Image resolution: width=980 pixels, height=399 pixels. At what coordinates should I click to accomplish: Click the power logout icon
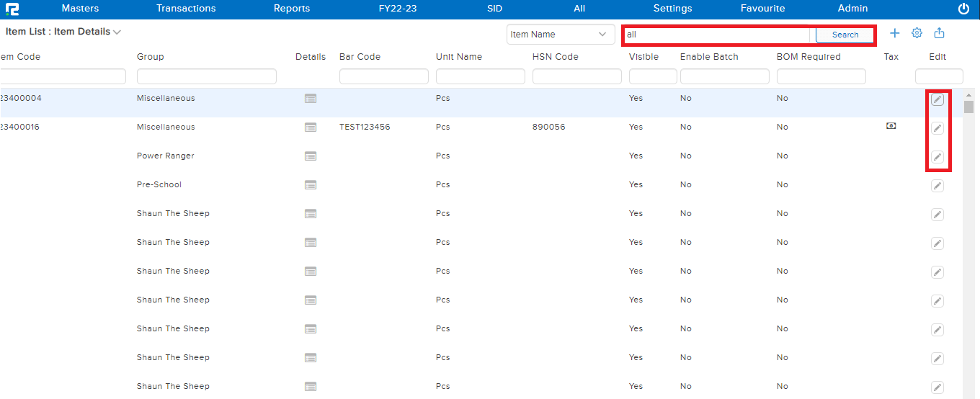pyautogui.click(x=963, y=9)
